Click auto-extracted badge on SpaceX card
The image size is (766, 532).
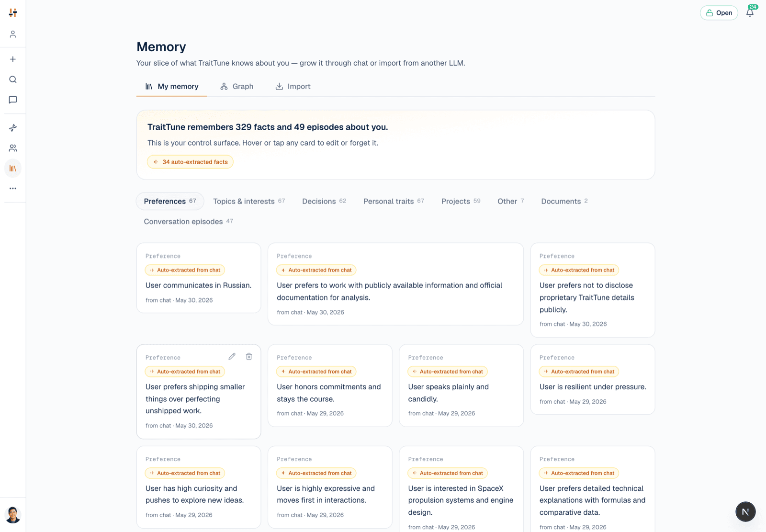[x=448, y=473]
